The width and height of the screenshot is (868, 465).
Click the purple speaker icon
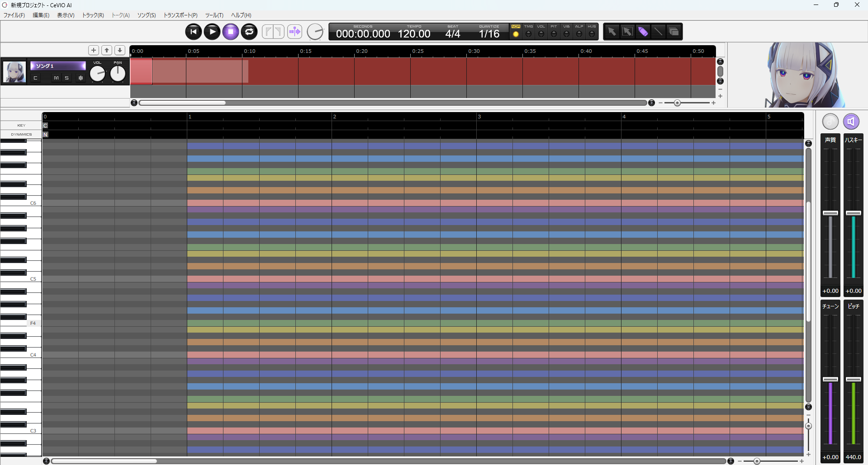851,122
